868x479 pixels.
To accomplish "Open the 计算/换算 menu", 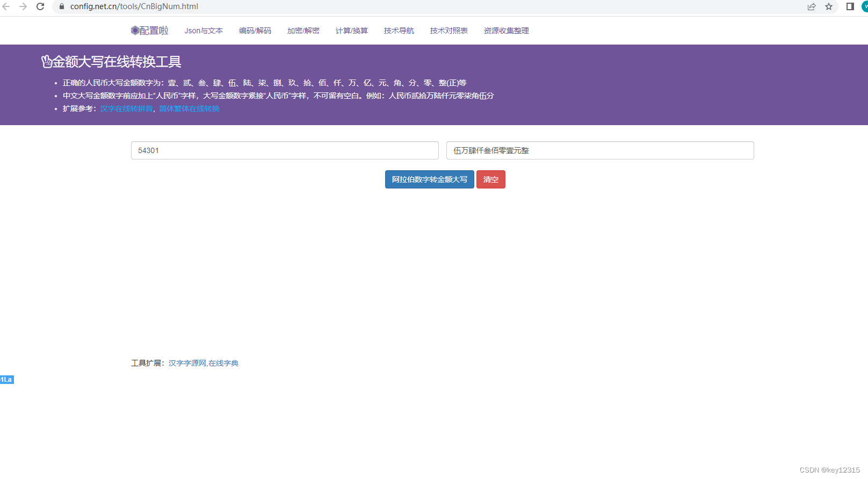I will click(x=352, y=31).
